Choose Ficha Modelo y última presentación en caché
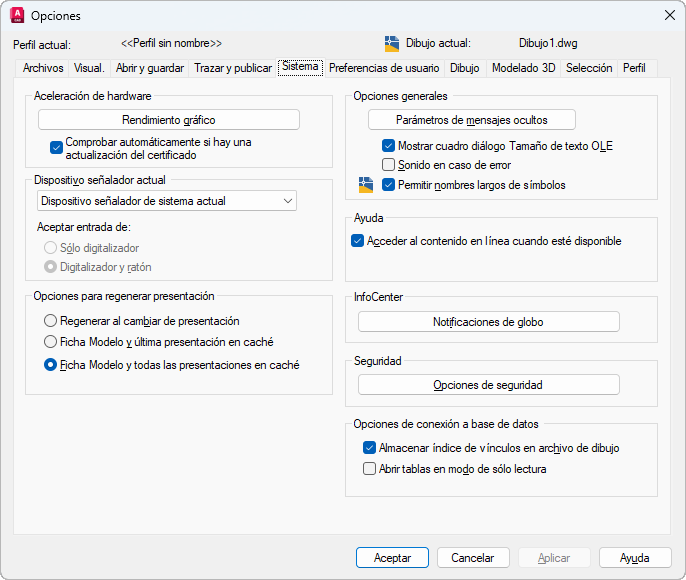 (50, 342)
